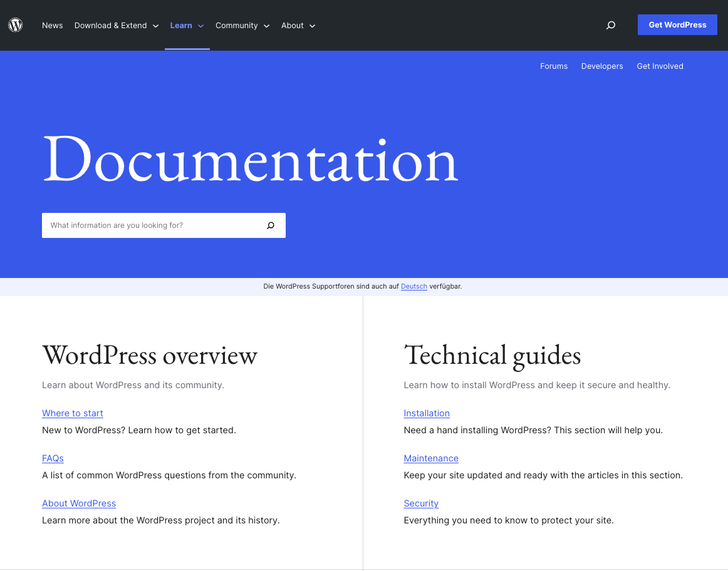The image size is (728, 571).
Task: Open the FAQs link
Action: [x=53, y=458]
